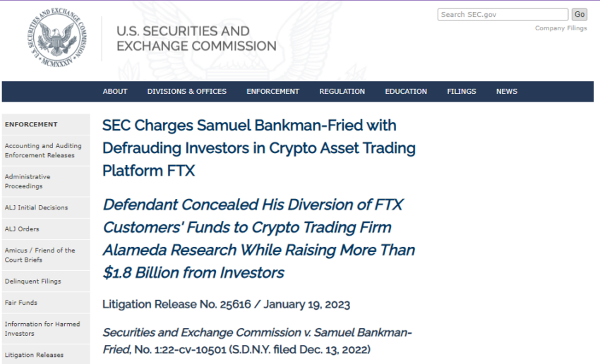
Task: Open Fair Funds sidebar link
Action: [x=21, y=303]
